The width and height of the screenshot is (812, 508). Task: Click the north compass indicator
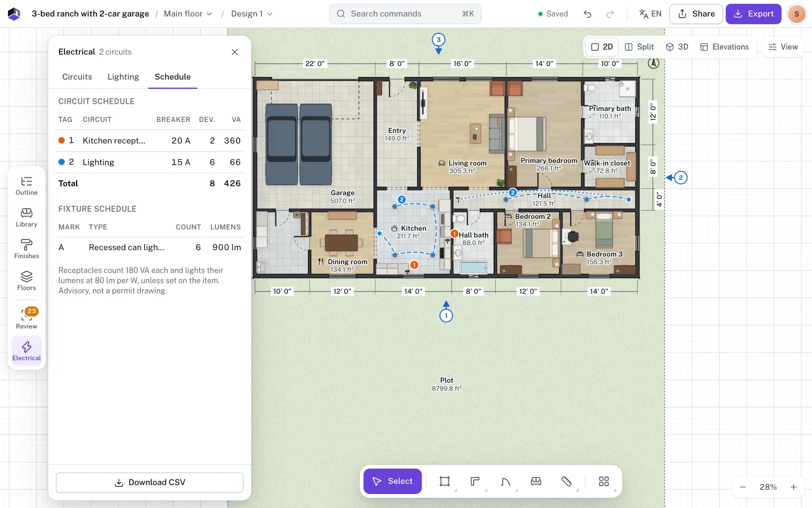(x=653, y=63)
